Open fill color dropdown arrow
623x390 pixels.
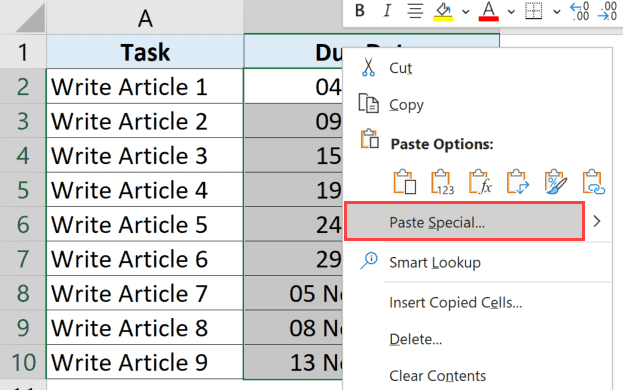point(466,12)
